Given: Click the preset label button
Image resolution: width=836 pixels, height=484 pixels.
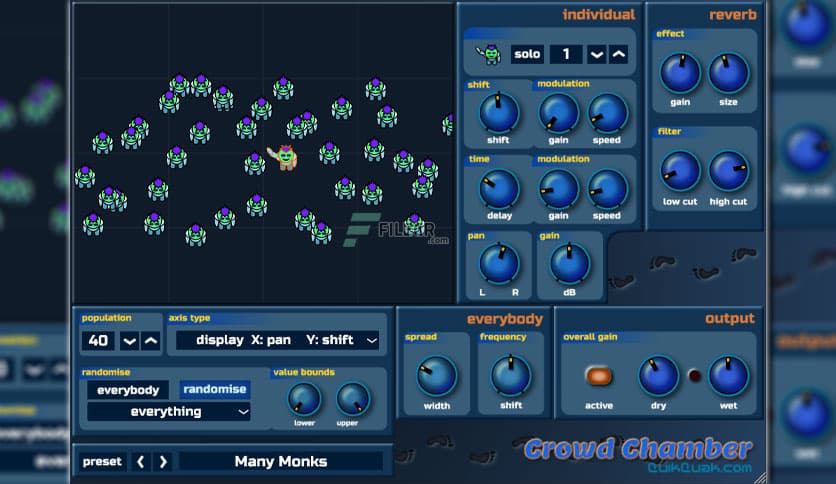Looking at the screenshot, I should [x=102, y=462].
